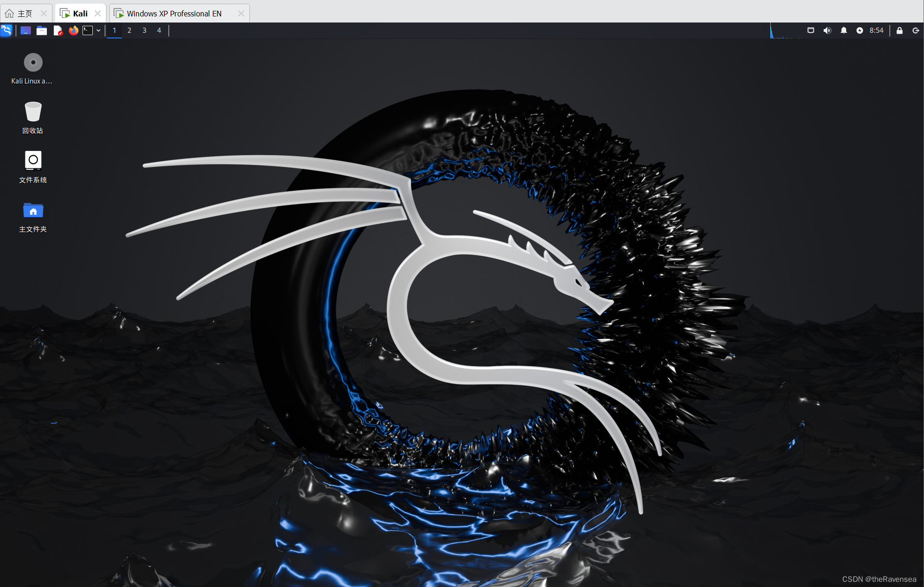The width and height of the screenshot is (924, 587).
Task: Open the notifications bell
Action: click(844, 30)
